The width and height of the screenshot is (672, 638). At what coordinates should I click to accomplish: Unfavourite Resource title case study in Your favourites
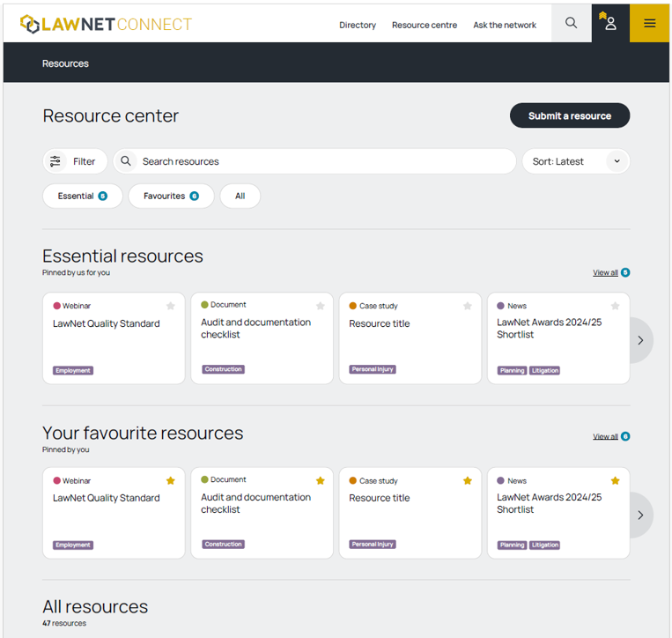(x=468, y=480)
